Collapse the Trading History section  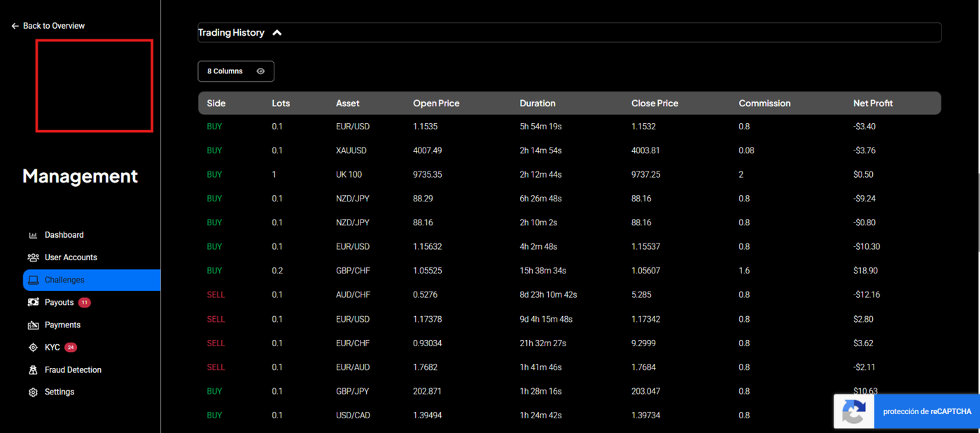tap(277, 33)
